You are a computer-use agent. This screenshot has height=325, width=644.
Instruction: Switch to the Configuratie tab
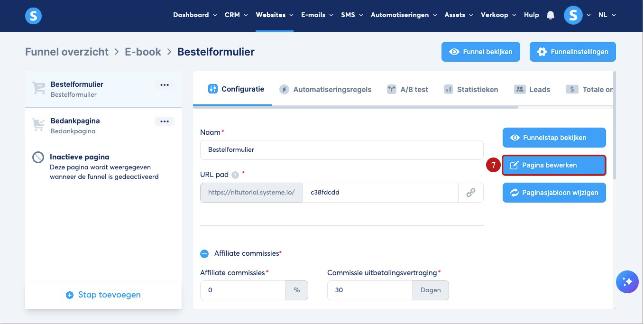point(236,89)
